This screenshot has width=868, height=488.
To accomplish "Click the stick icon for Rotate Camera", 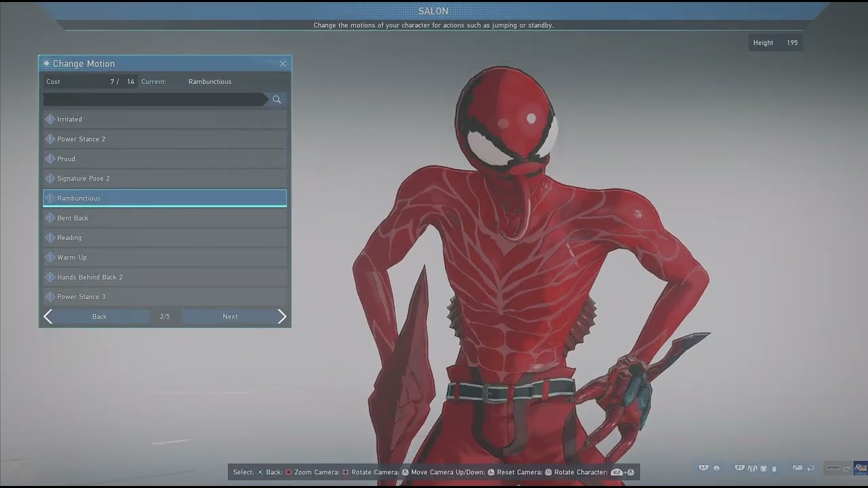I will click(x=406, y=472).
